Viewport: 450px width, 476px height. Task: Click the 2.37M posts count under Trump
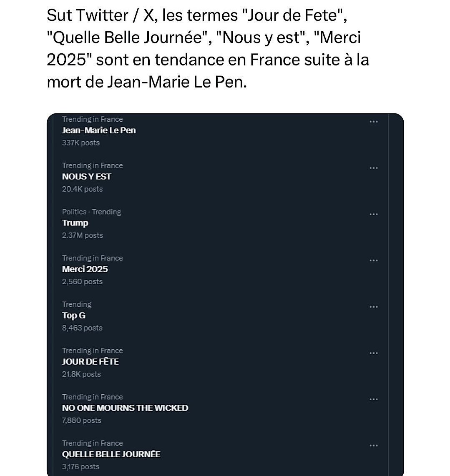[82, 235]
